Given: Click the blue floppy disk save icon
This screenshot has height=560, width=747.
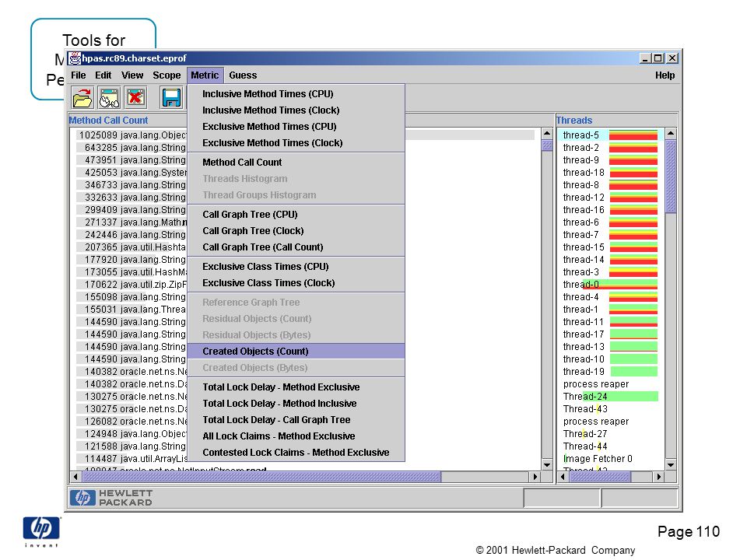Looking at the screenshot, I should [171, 98].
